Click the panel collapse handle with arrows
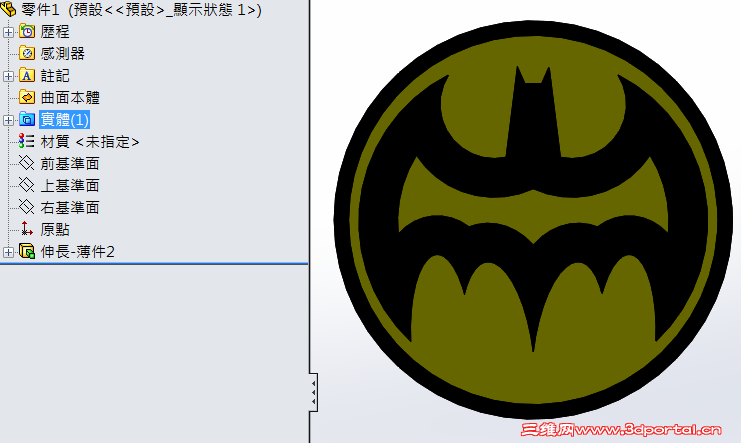741x443 pixels. 313,392
